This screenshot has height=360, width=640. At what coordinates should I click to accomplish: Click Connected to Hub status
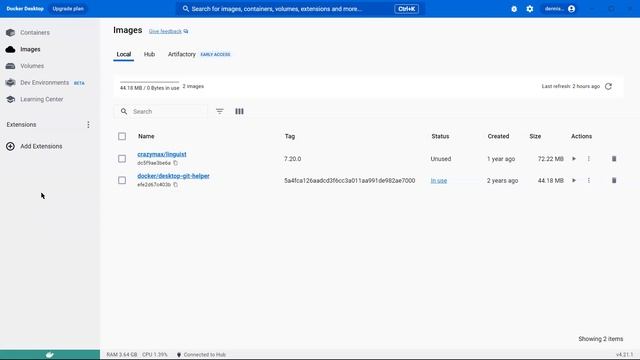(201, 355)
